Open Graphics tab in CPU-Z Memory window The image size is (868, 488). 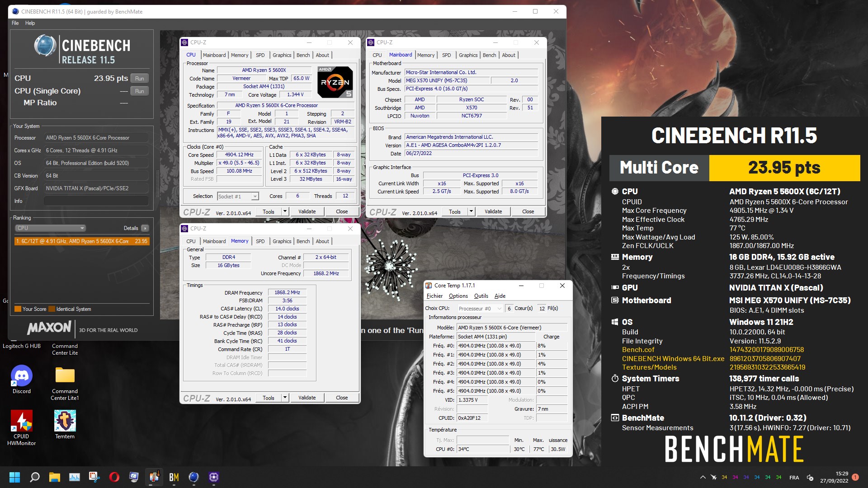coord(282,241)
